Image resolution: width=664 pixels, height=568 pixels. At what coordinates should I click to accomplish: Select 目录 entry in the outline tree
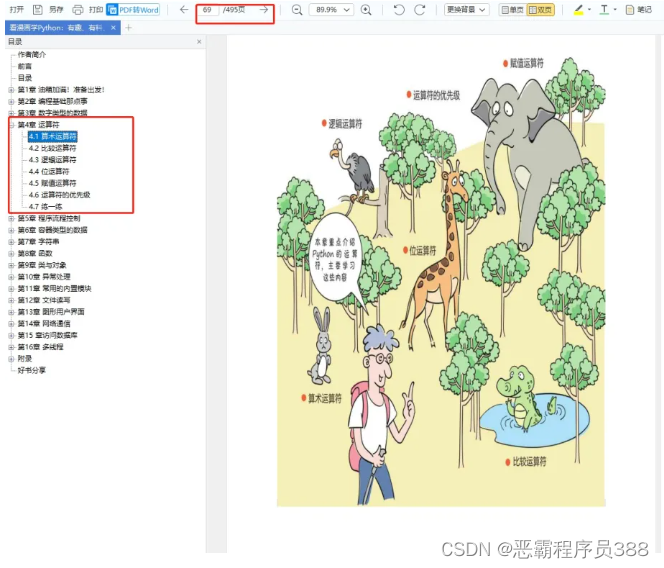[x=25, y=78]
